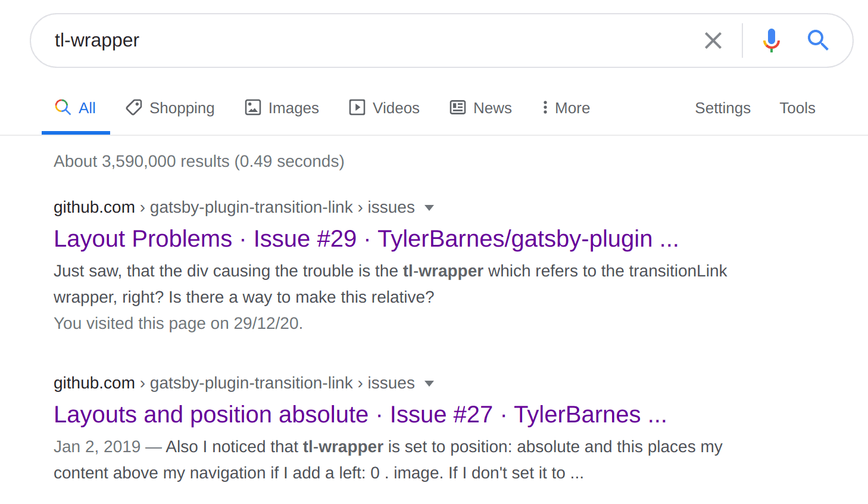Click the Jan 2, 2019 date text
This screenshot has height=504, width=868.
[x=97, y=447]
